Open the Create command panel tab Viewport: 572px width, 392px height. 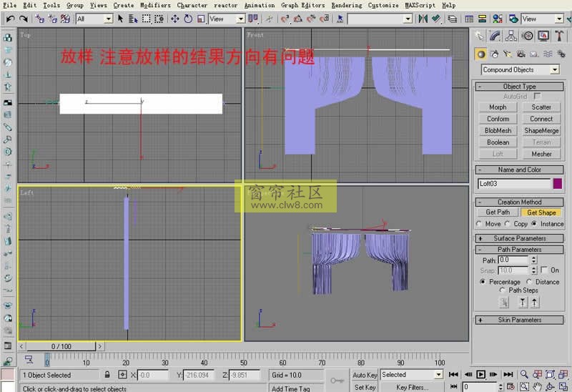[480, 36]
